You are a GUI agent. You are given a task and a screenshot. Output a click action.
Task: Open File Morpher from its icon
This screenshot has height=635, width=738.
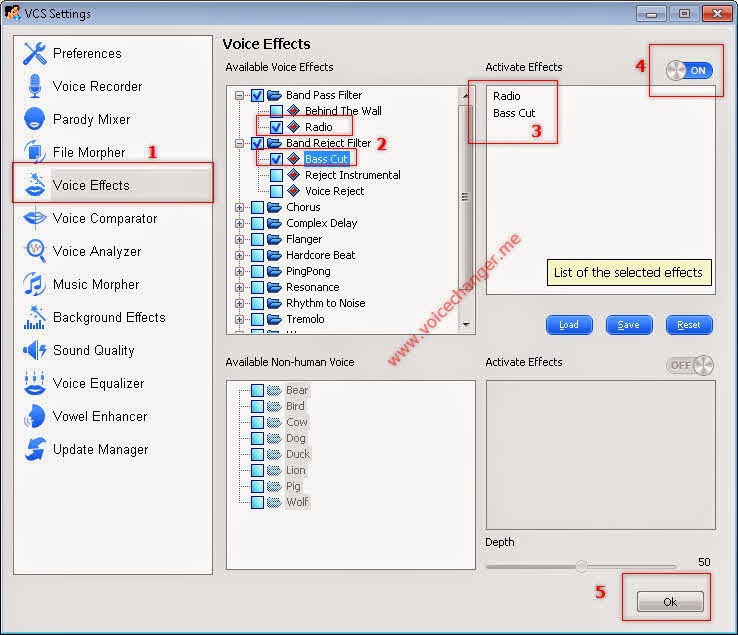(x=35, y=152)
